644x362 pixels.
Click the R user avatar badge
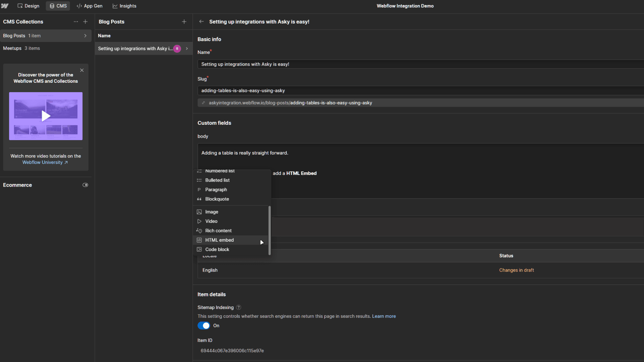tap(177, 49)
